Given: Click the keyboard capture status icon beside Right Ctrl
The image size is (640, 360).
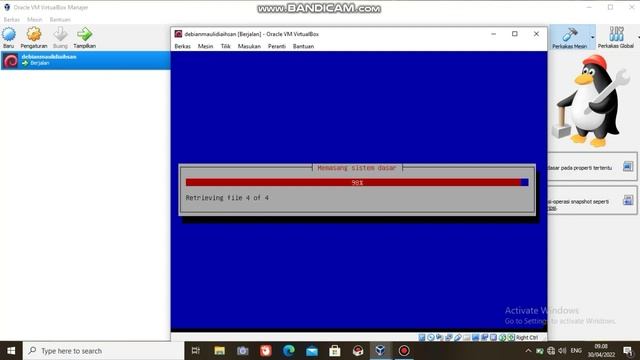Looking at the screenshot, I should [x=511, y=338].
